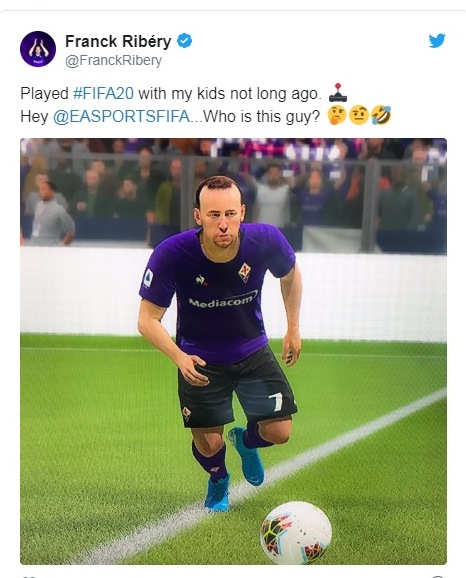Click the Twitter bird logo
This screenshot has width=466, height=578.
437,41
